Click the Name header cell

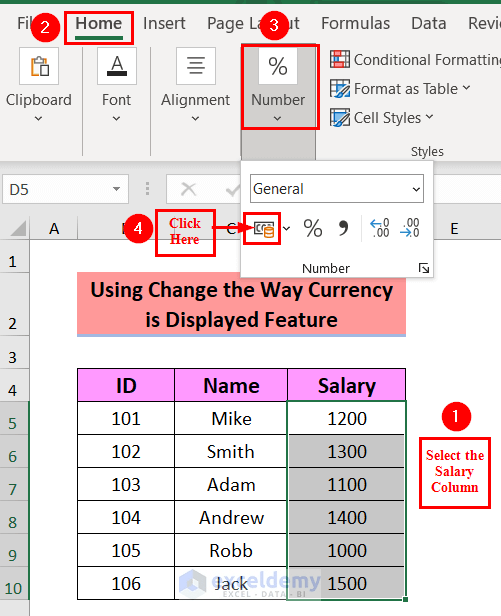[x=231, y=385]
